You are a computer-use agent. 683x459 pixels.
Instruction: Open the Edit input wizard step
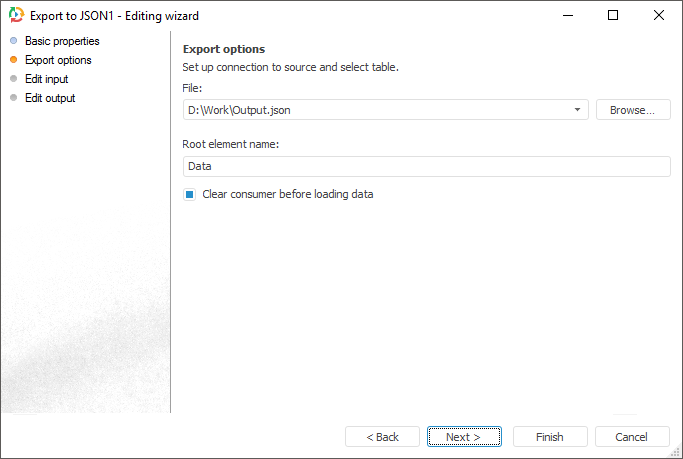(47, 79)
